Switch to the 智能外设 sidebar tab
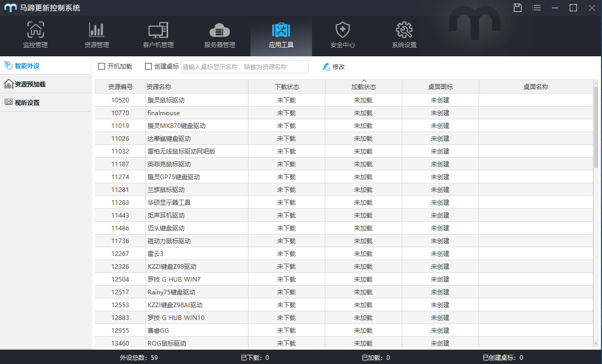 tap(46, 66)
